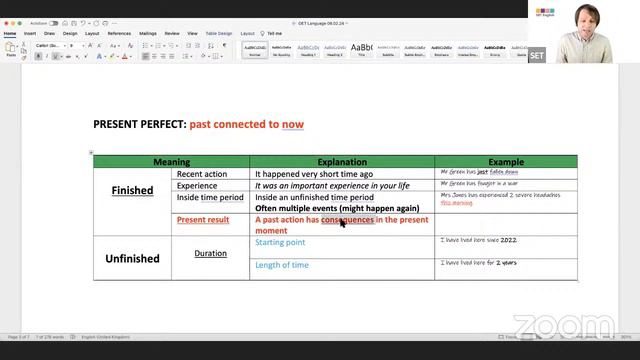Apply the Title style
Viewport: 640px width, 360px height.
[362, 50]
